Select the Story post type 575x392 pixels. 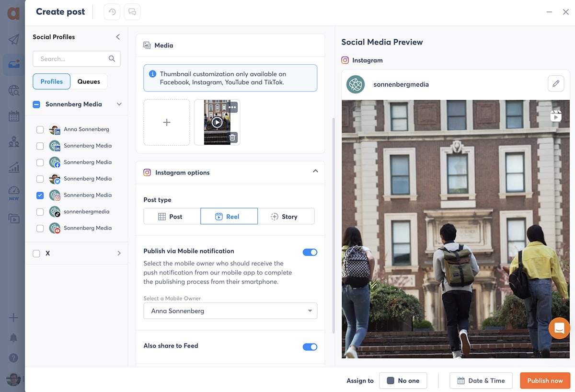tap(286, 216)
